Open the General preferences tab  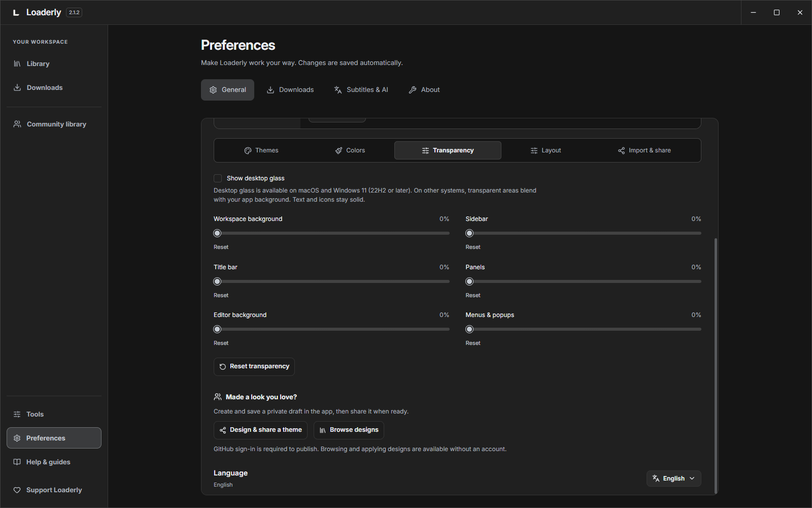(227, 90)
